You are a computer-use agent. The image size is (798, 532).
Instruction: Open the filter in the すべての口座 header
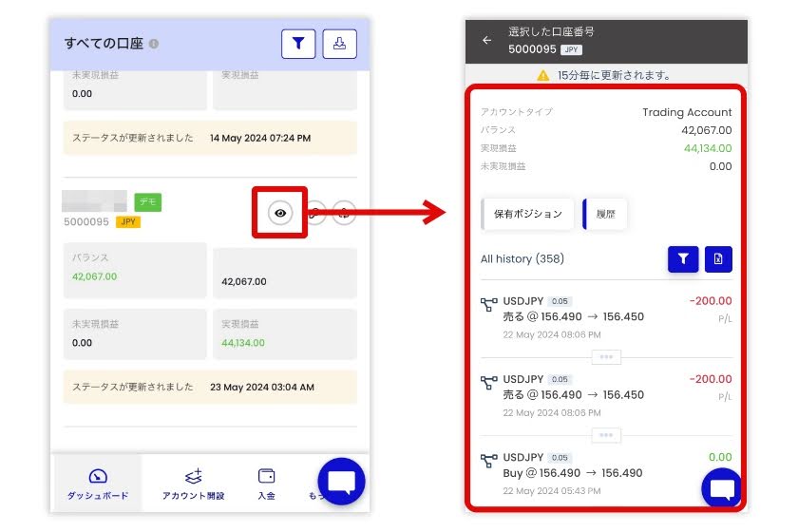[298, 44]
